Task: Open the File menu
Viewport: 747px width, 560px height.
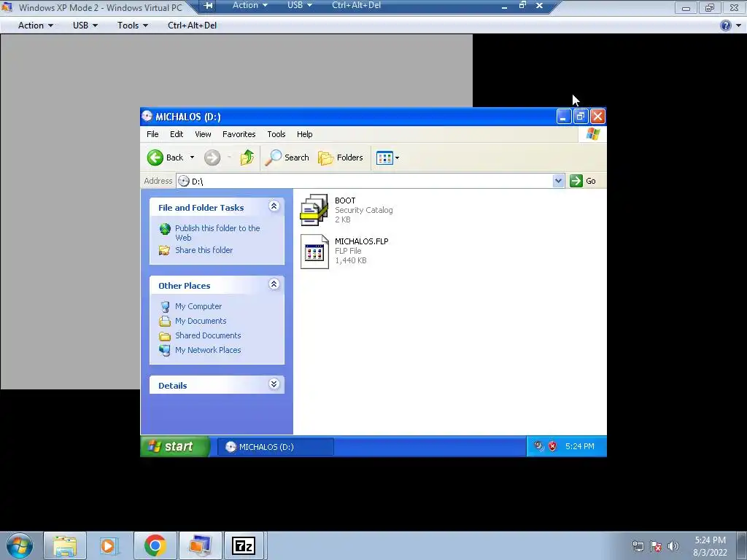Action: click(152, 134)
